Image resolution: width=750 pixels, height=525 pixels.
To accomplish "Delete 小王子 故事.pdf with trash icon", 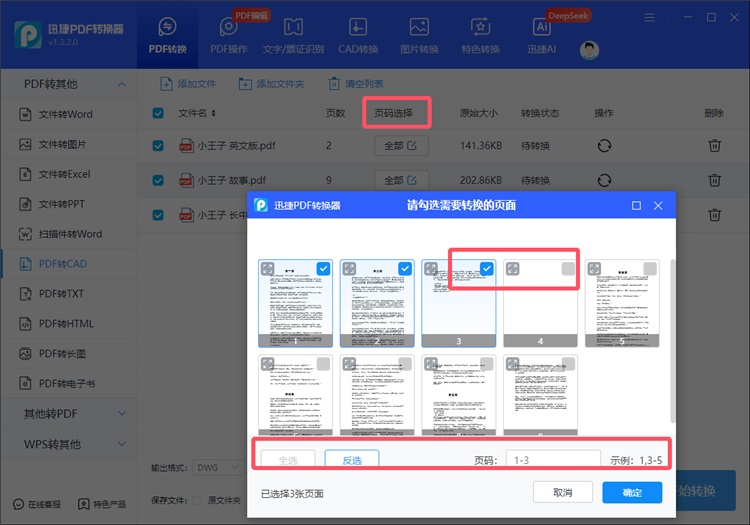I will coord(715,180).
